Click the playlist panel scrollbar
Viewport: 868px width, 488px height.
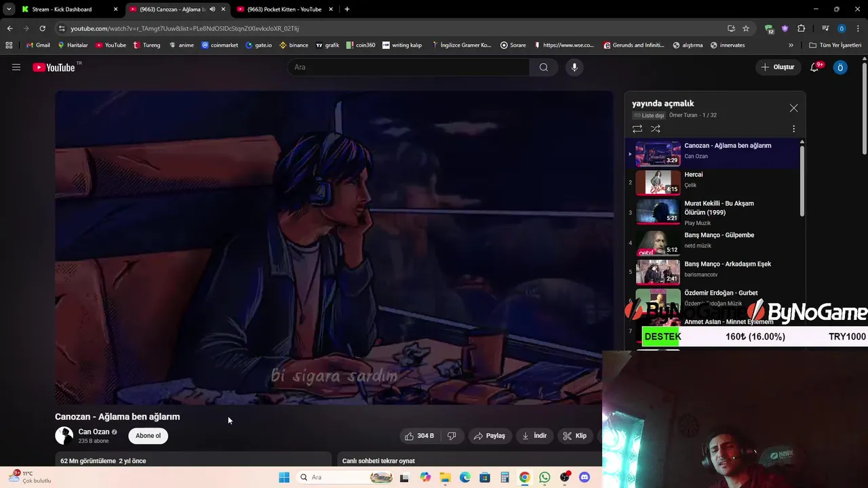[802, 180]
